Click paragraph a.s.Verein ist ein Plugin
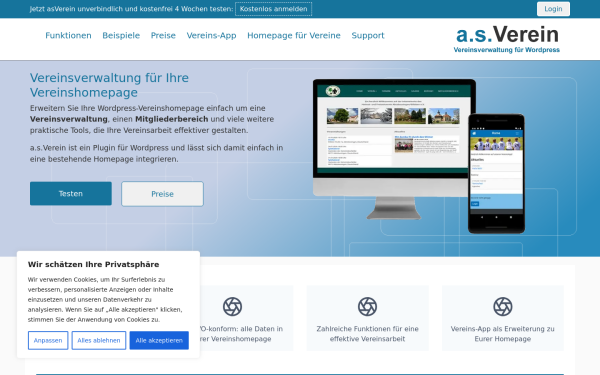Screen dimensions: 600x375 point(157,153)
